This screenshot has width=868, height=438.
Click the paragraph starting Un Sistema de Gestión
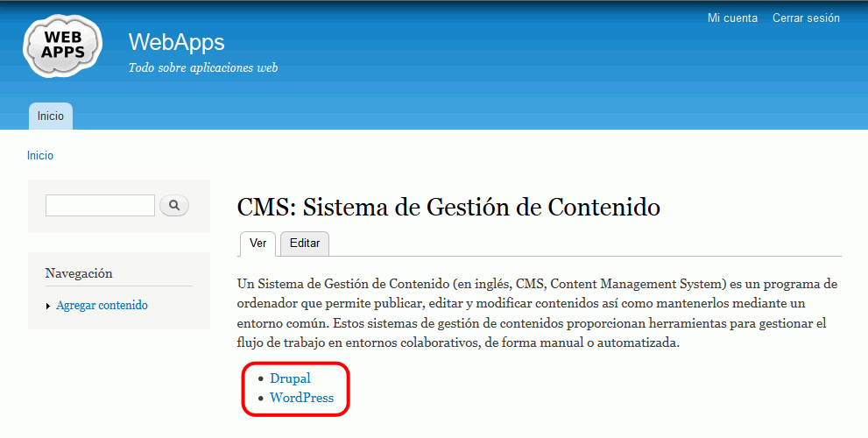click(x=537, y=314)
